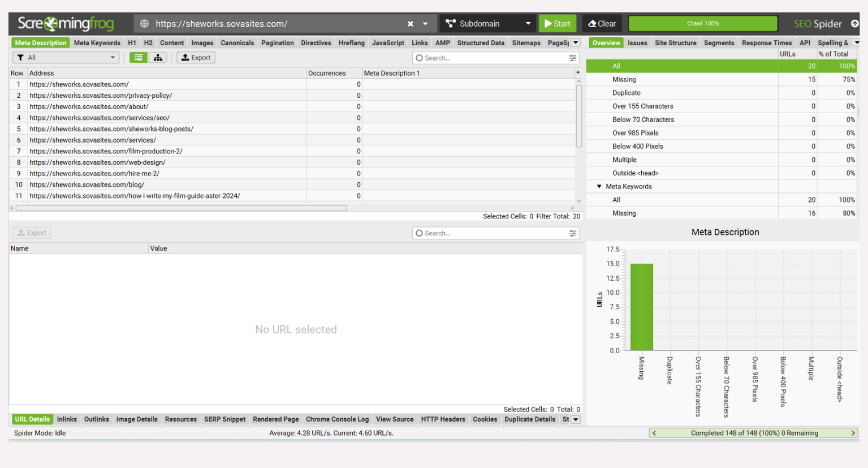Screen dimensions: 868x468
Task: Open the Meta Keywords tab
Action: tap(97, 43)
